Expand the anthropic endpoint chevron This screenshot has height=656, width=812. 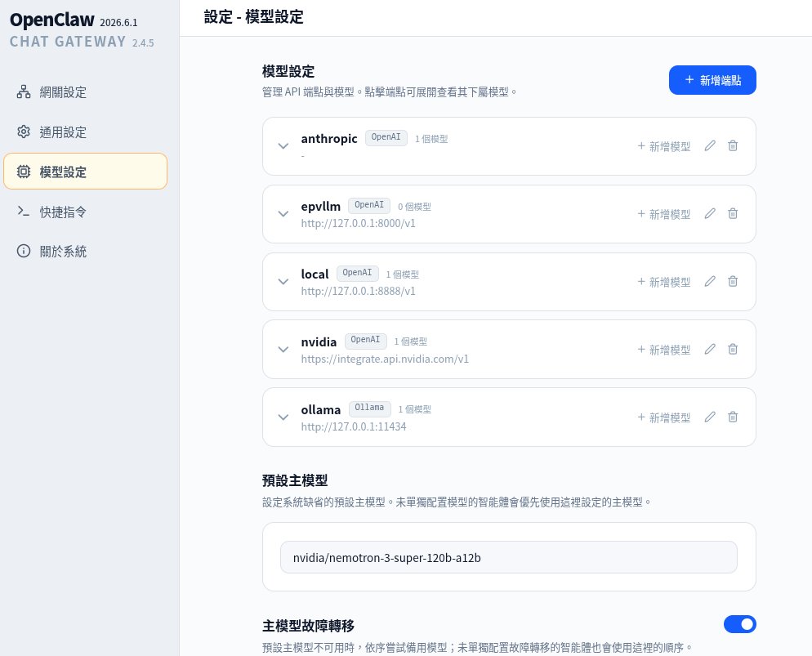[x=283, y=146]
